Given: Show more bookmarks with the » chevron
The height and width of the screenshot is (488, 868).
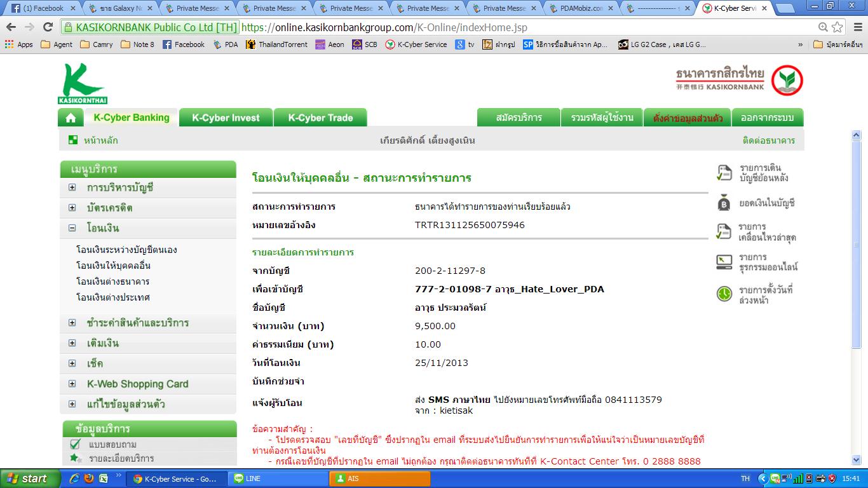Looking at the screenshot, I should (800, 44).
